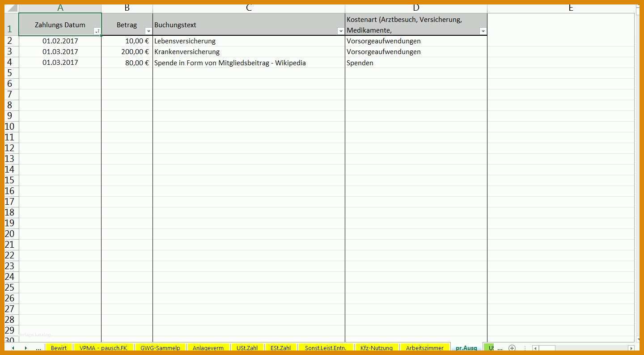Select the Krankenversicherung cell
This screenshot has width=644, height=355.
(249, 52)
